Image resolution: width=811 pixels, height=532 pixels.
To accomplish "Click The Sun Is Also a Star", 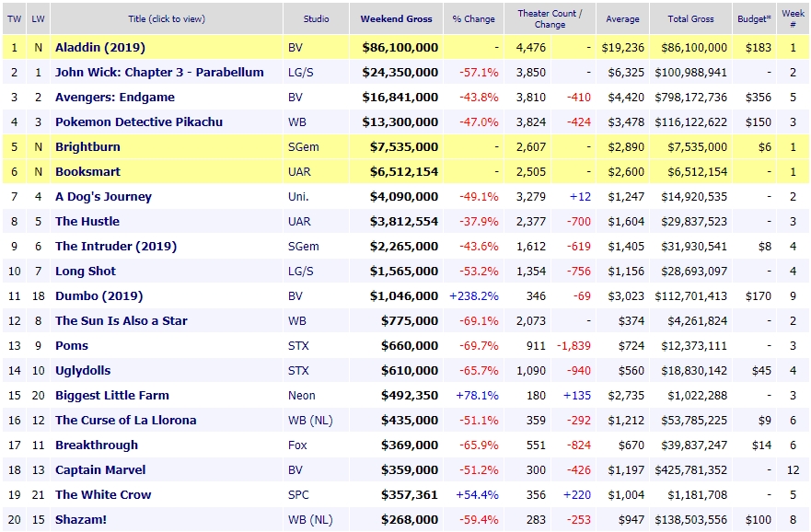I will click(121, 320).
